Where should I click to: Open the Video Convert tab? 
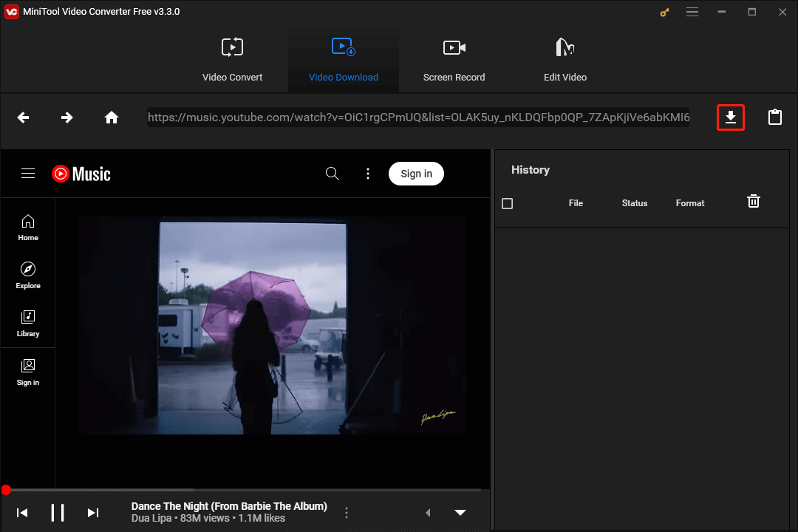[232, 61]
